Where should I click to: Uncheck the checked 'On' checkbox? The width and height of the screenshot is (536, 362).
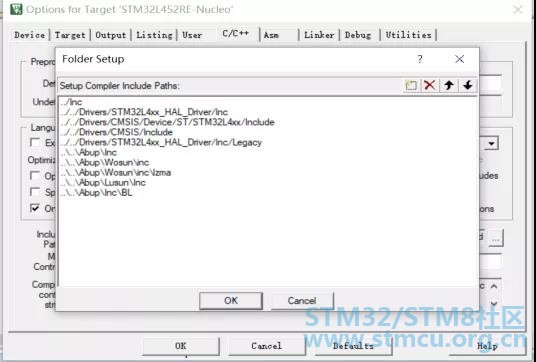35,208
